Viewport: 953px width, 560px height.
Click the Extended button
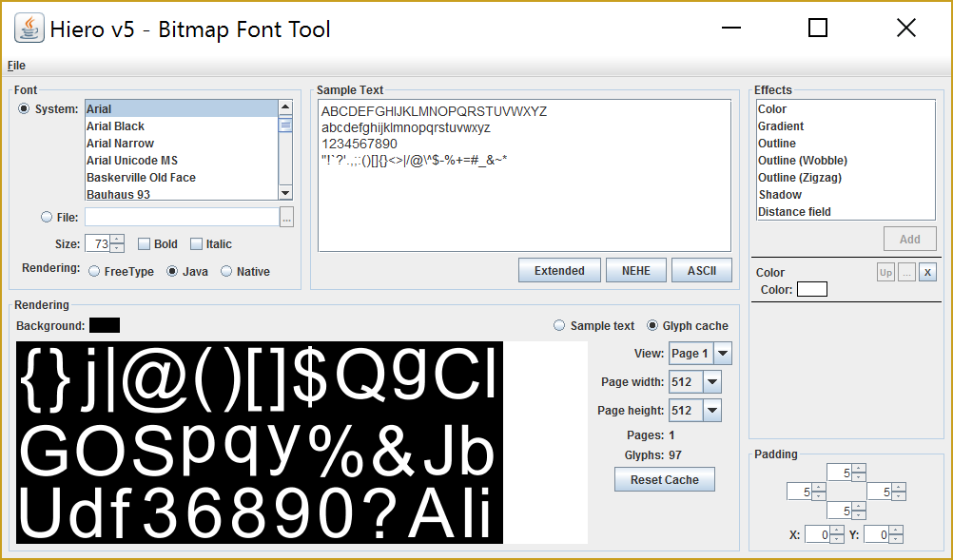(x=559, y=270)
